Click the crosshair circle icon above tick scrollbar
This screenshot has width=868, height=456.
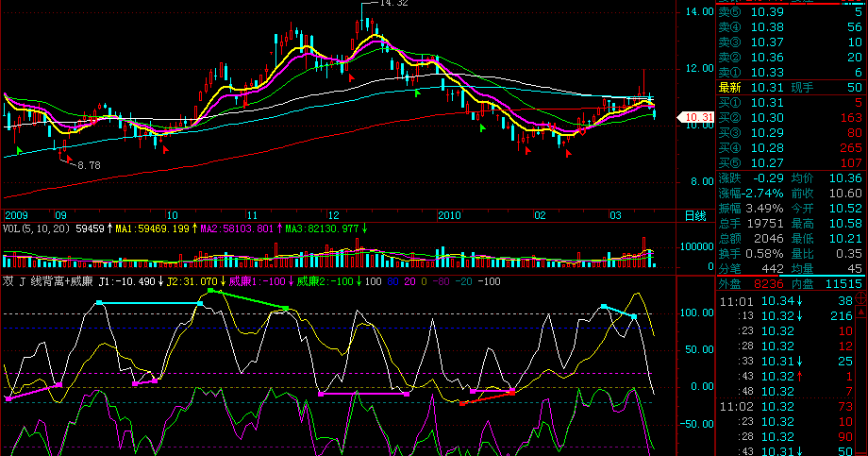(x=861, y=298)
